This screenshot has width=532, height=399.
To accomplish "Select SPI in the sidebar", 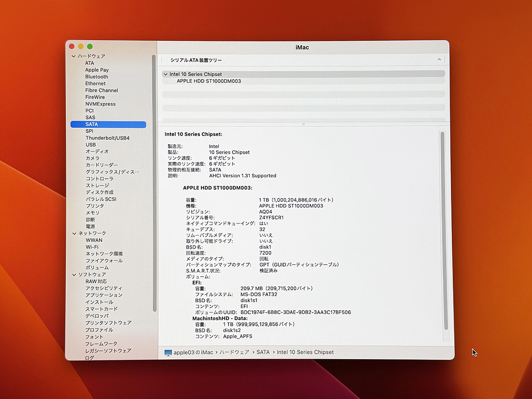I will (90, 131).
